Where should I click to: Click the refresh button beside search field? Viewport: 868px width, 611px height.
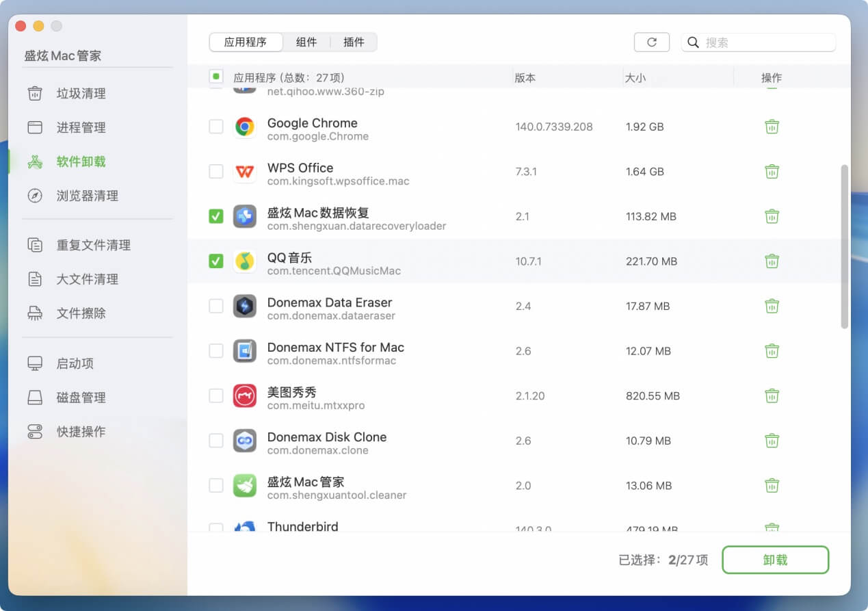point(651,42)
